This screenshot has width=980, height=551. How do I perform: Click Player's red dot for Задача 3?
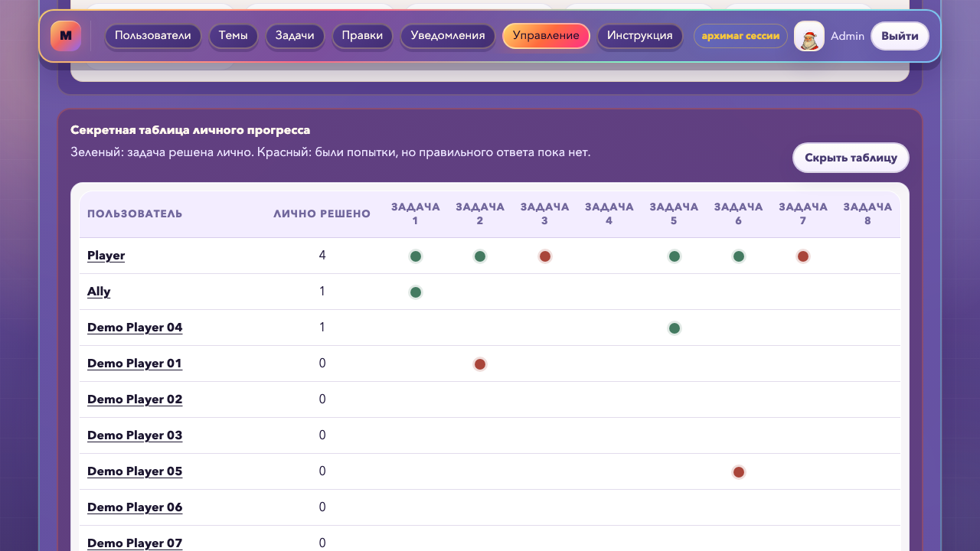(545, 256)
